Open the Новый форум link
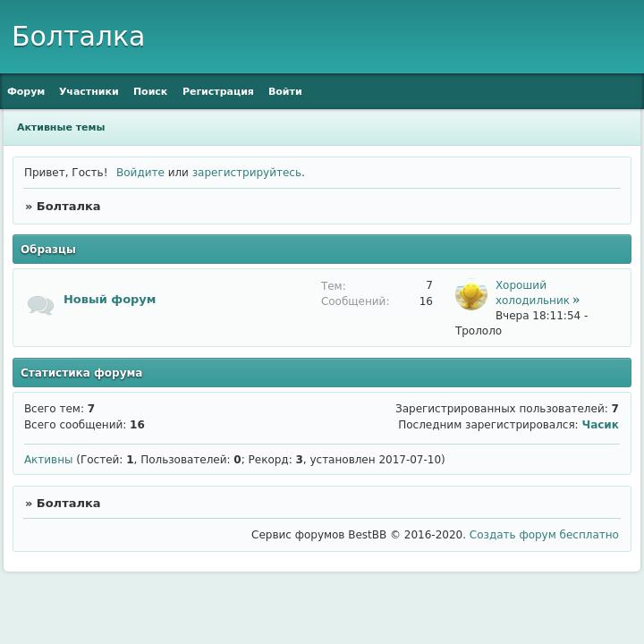Screen dimensions: 644x644 point(110,300)
